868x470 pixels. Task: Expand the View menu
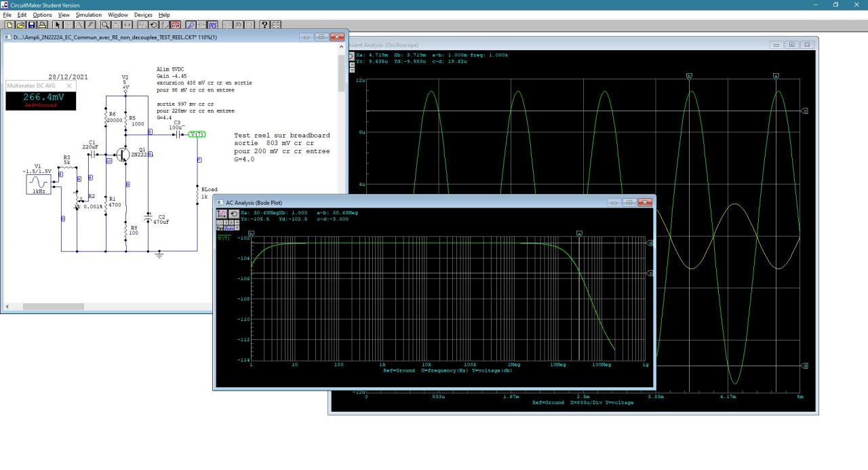tap(64, 14)
